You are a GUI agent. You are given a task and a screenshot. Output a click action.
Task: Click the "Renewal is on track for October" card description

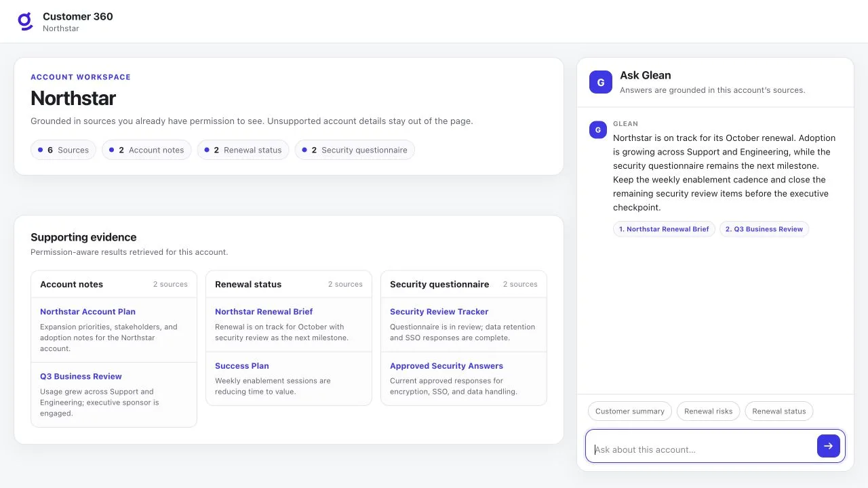[x=281, y=332]
